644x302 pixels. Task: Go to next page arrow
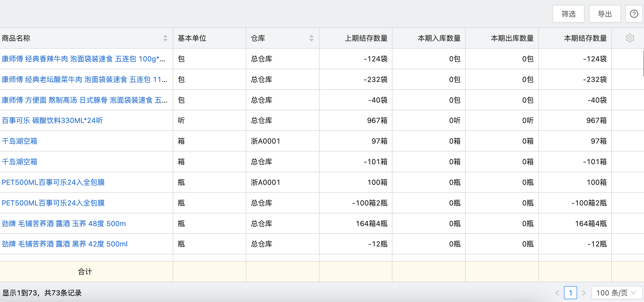point(583,293)
